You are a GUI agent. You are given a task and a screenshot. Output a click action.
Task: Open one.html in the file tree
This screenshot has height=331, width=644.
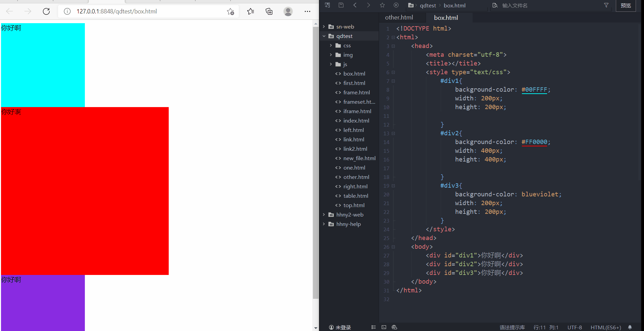(x=354, y=168)
